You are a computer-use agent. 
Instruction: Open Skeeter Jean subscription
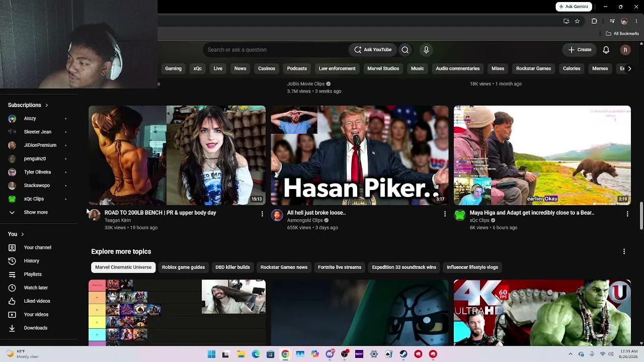click(39, 132)
